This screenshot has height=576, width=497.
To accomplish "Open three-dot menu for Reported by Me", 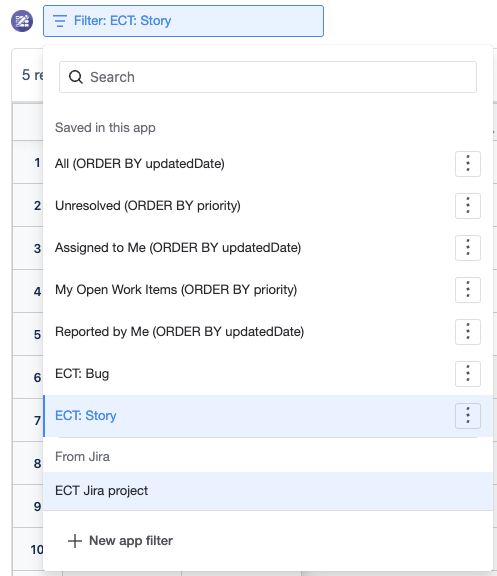I will 468,332.
